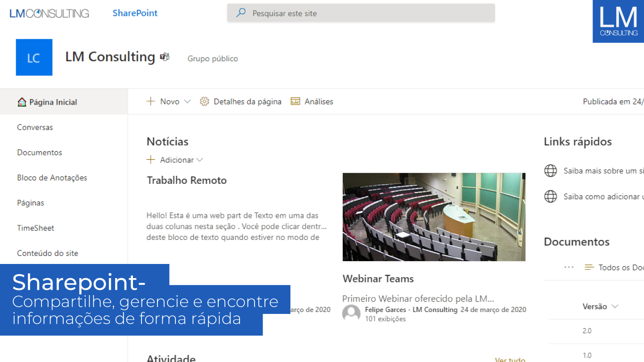Screen dimensions: 644x362
Task: Click the Grupo público label
Action: coord(213,59)
